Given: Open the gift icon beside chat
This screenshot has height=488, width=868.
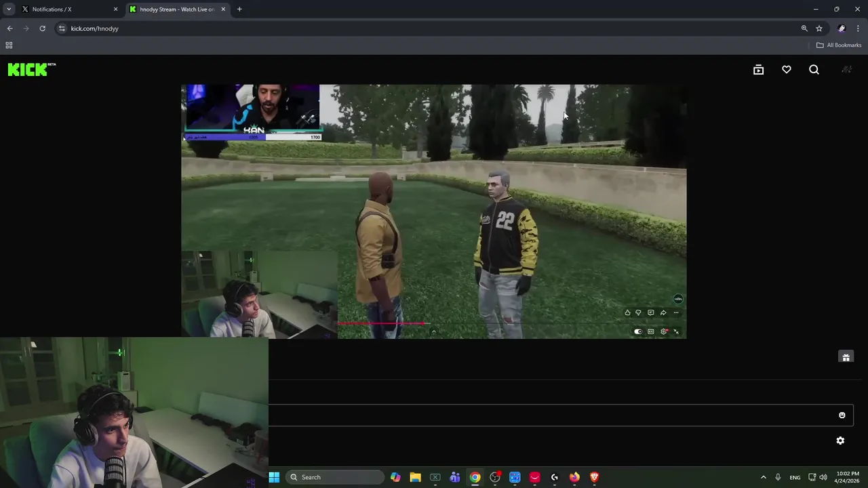Looking at the screenshot, I should coord(846,357).
